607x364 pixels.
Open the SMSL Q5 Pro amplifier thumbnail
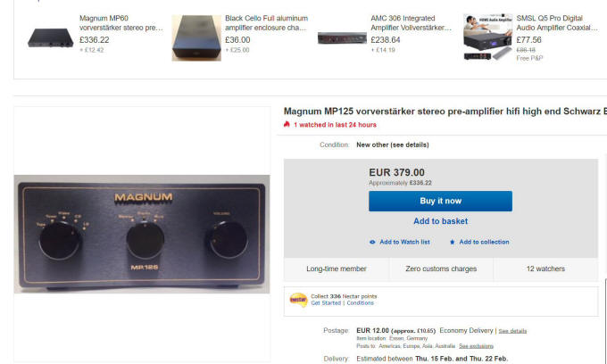487,37
